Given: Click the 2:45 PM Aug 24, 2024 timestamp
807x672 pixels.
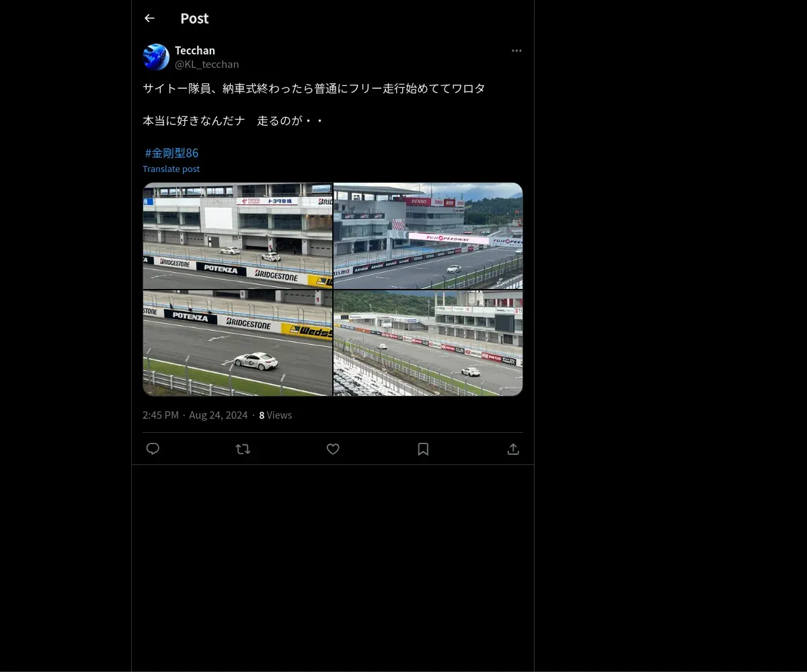Looking at the screenshot, I should point(195,415).
